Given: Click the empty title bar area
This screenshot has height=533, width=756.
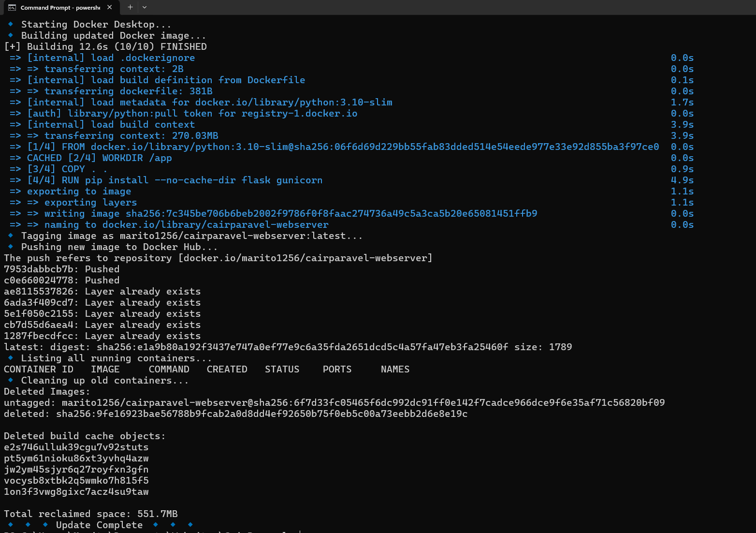Looking at the screenshot, I should [x=435, y=7].
